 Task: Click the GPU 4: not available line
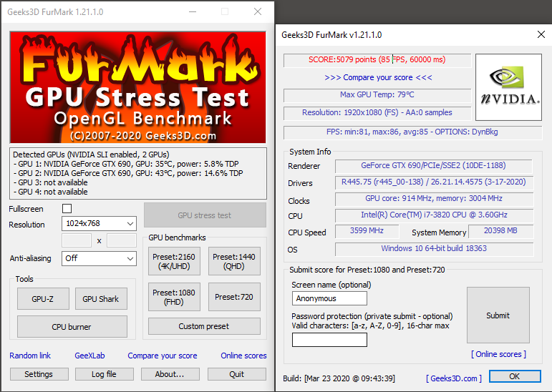(50, 192)
